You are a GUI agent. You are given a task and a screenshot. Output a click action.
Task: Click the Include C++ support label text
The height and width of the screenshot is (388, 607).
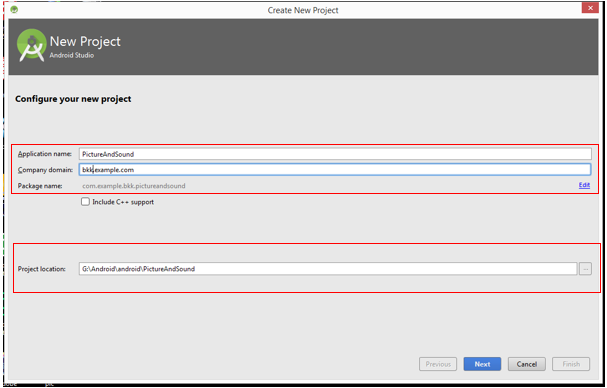pyautogui.click(x=123, y=202)
